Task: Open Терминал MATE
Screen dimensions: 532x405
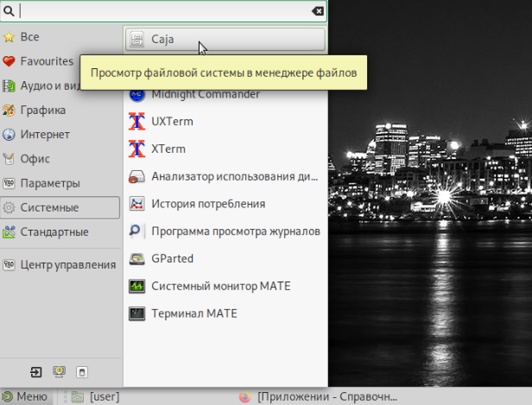Action: click(x=193, y=313)
